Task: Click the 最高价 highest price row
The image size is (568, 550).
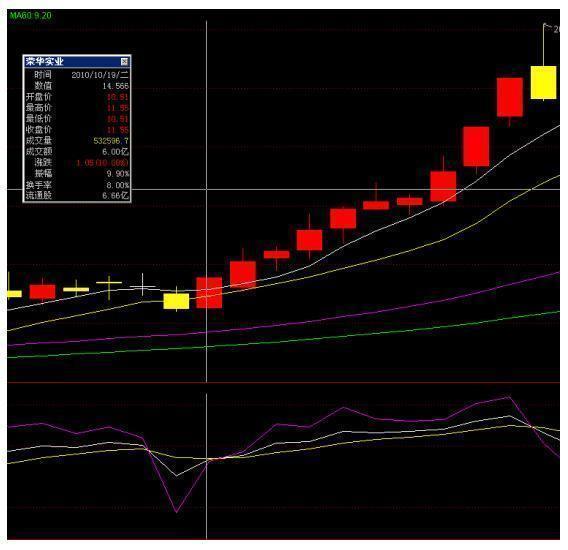Action: (x=77, y=108)
